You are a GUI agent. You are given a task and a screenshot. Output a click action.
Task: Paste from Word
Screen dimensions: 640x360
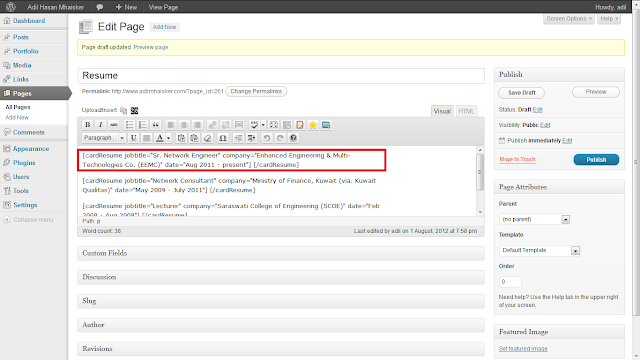pyautogui.click(x=195, y=138)
